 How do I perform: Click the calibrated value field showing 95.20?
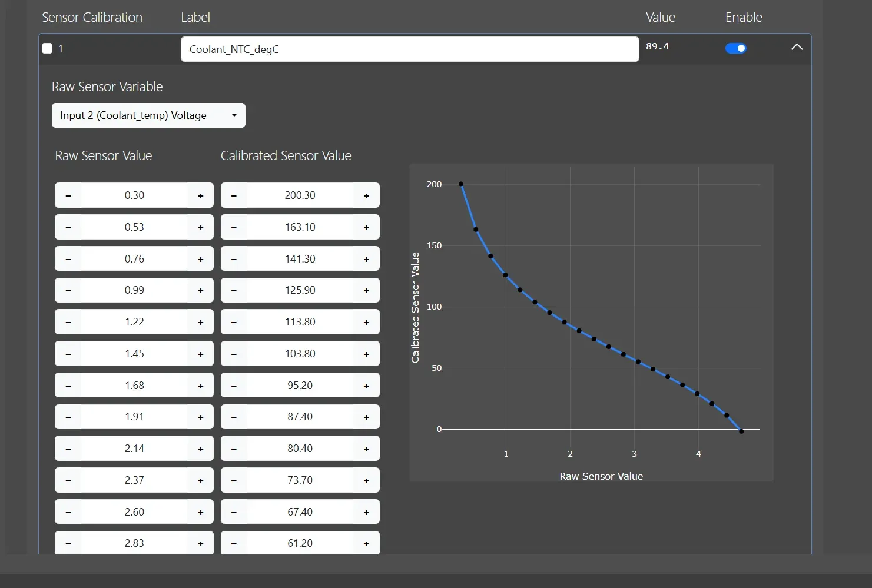(300, 386)
